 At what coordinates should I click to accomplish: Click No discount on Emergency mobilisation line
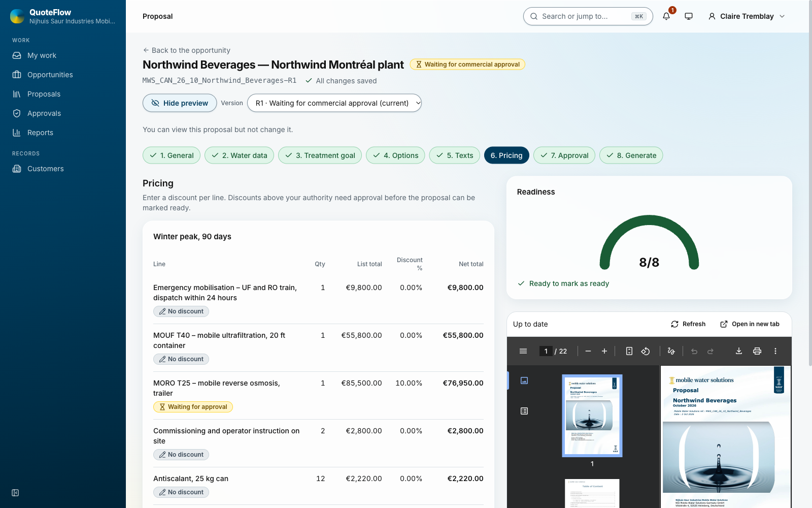click(181, 311)
